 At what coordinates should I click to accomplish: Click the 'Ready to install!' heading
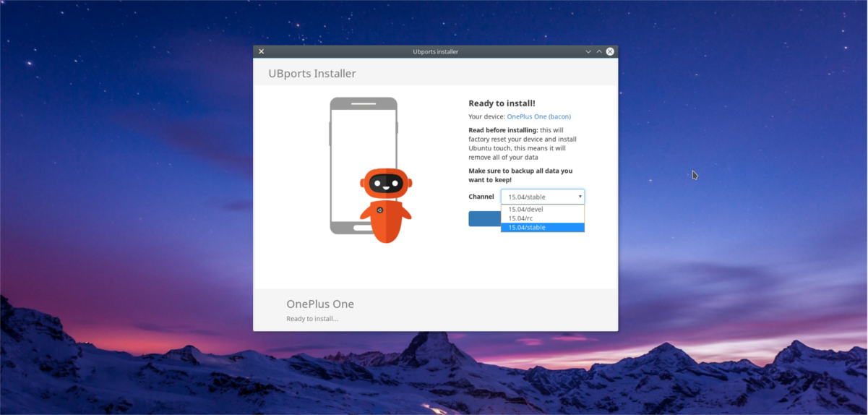(x=502, y=103)
